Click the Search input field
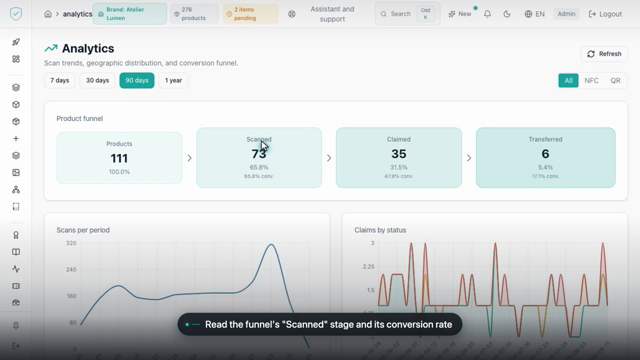Image resolution: width=640 pixels, height=360 pixels. point(407,14)
